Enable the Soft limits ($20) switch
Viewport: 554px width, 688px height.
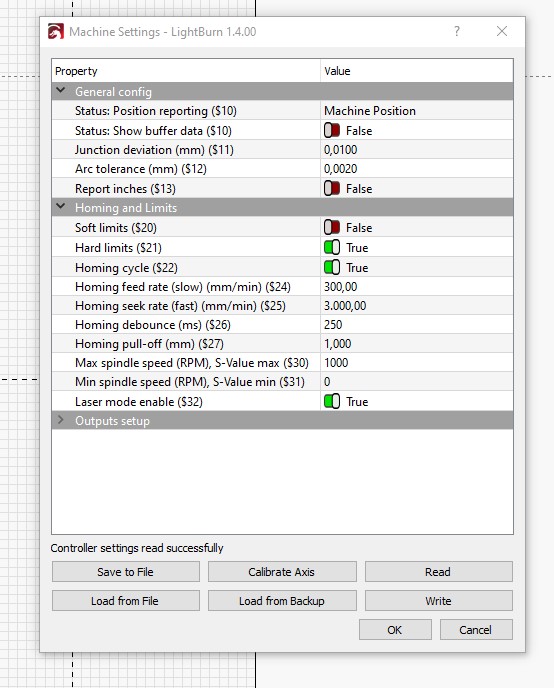332,227
